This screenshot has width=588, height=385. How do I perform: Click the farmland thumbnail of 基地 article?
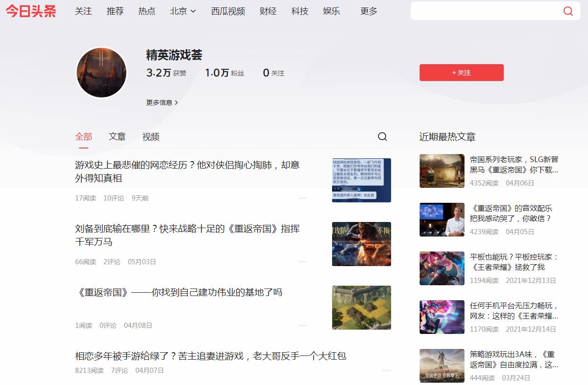point(362,308)
